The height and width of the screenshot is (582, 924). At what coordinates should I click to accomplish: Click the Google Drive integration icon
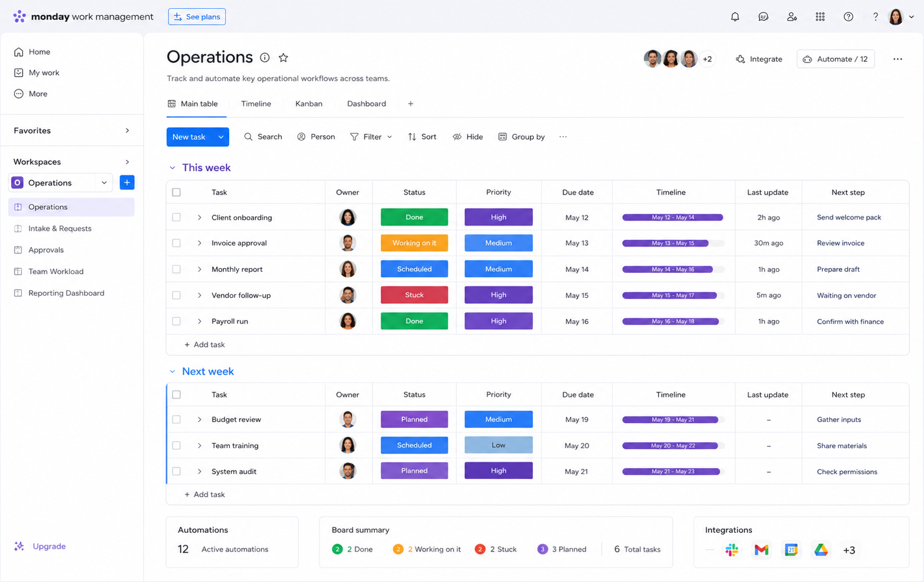coord(821,550)
